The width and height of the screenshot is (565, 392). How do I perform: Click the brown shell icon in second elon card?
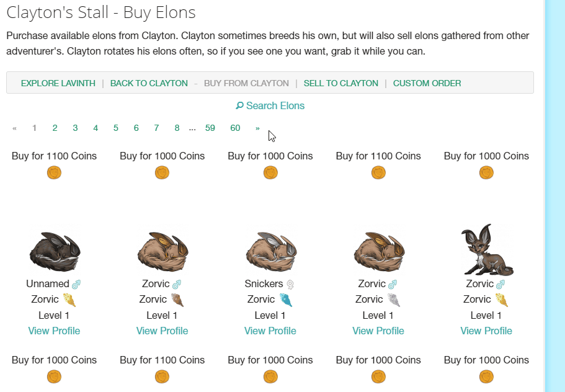(177, 300)
